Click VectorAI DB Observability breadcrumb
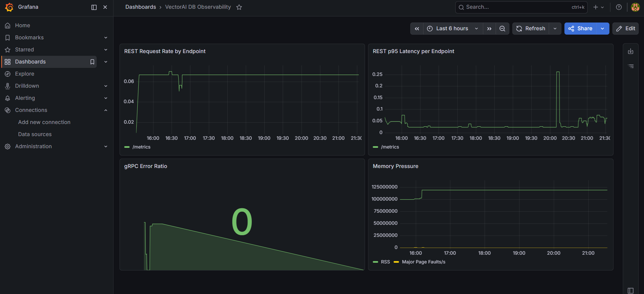The height and width of the screenshot is (294, 644). [198, 7]
